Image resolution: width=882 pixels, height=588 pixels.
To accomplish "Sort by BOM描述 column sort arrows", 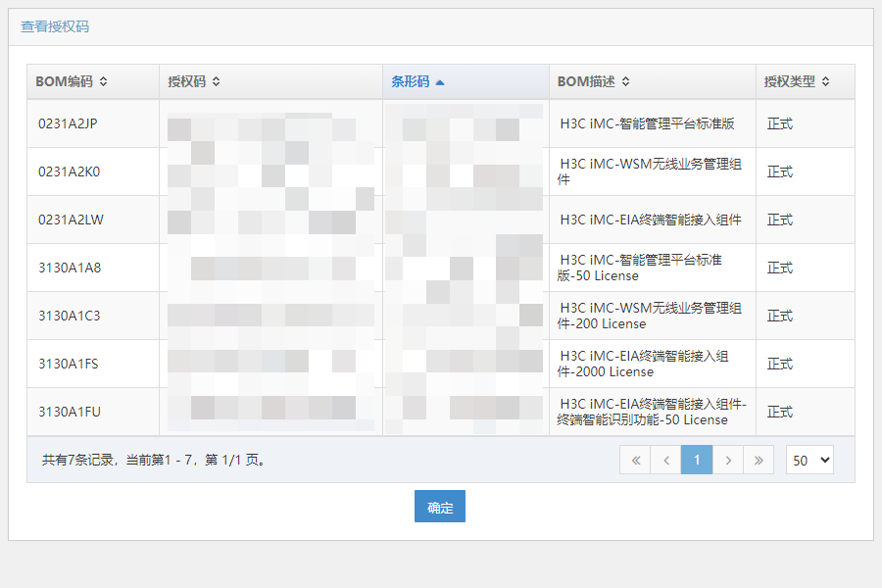I will 625,81.
